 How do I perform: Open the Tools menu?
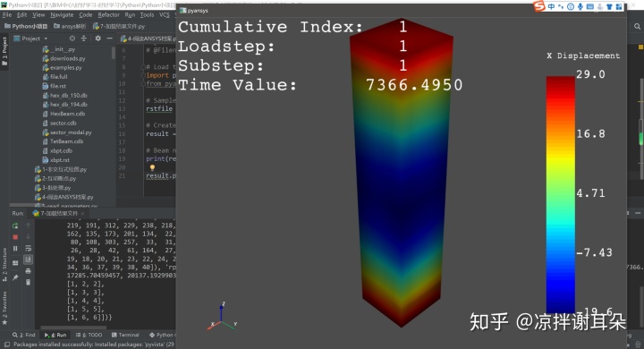pos(147,15)
